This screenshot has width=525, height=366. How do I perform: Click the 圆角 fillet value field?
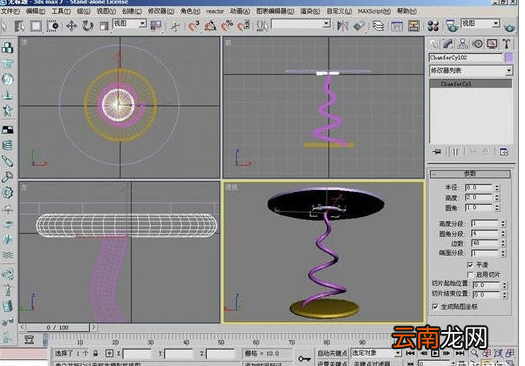coord(479,208)
